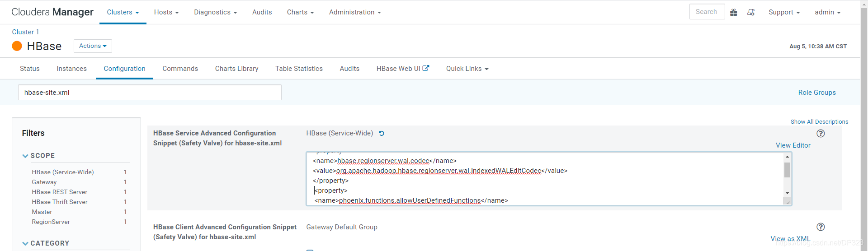Click the View as XML link
The image size is (868, 251).
coord(790,239)
